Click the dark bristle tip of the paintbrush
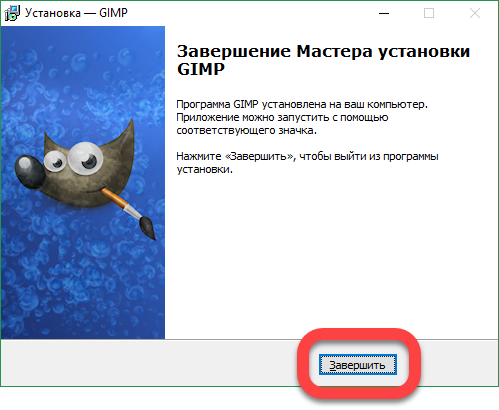 point(147,228)
